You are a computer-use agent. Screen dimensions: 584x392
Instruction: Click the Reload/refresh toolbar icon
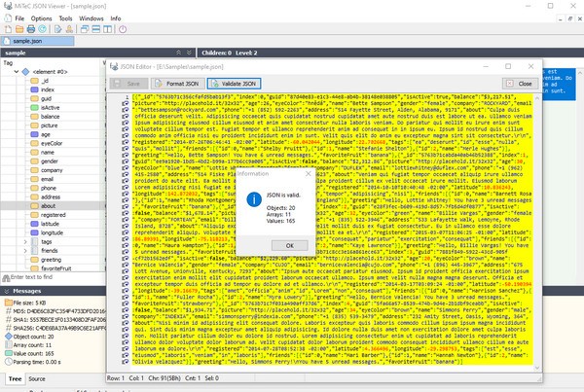pyautogui.click(x=43, y=29)
